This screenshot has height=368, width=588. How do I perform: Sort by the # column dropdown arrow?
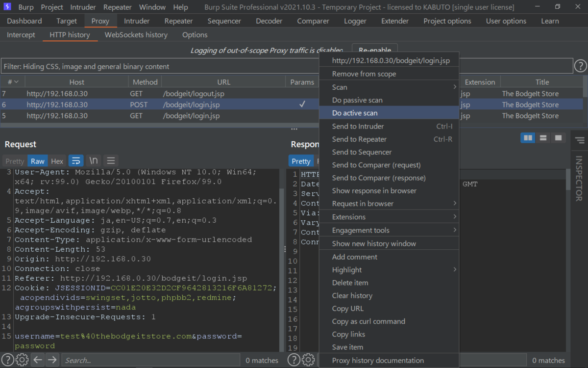pos(16,82)
